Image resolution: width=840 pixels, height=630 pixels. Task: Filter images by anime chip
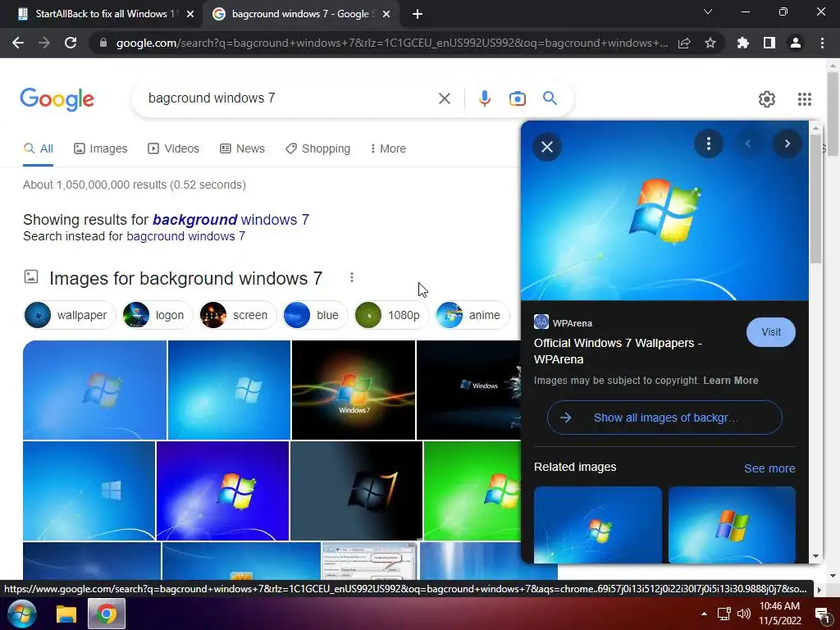472,315
